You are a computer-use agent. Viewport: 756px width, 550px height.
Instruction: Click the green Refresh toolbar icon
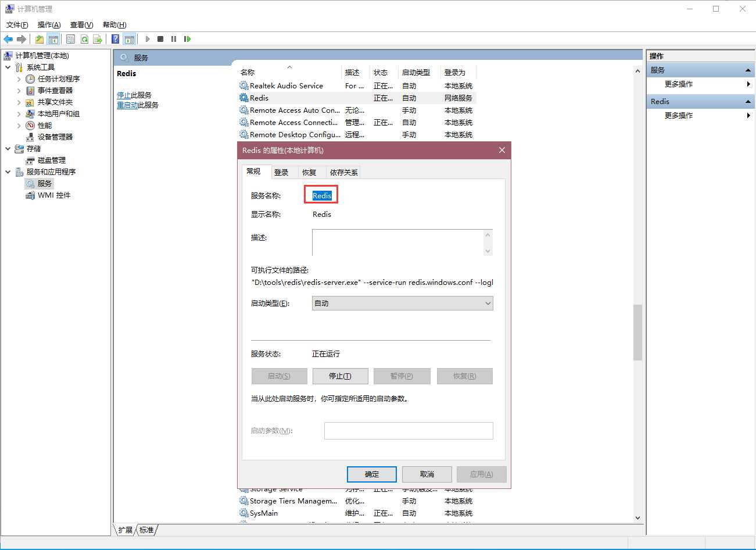pyautogui.click(x=84, y=39)
